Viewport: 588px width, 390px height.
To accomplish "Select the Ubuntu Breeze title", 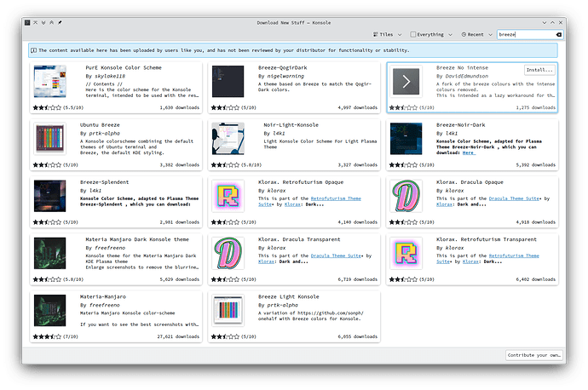I will tap(100, 125).
